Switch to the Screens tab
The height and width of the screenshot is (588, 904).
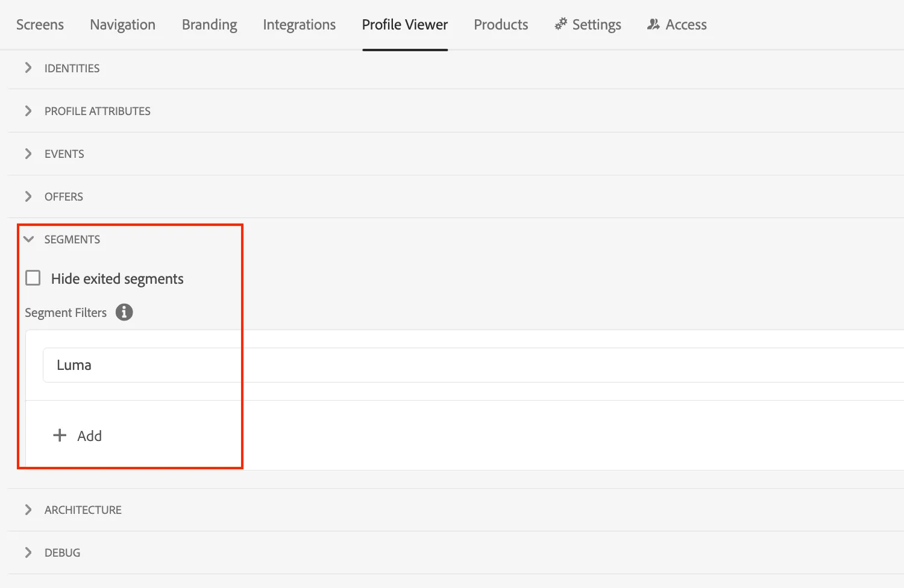(x=40, y=25)
